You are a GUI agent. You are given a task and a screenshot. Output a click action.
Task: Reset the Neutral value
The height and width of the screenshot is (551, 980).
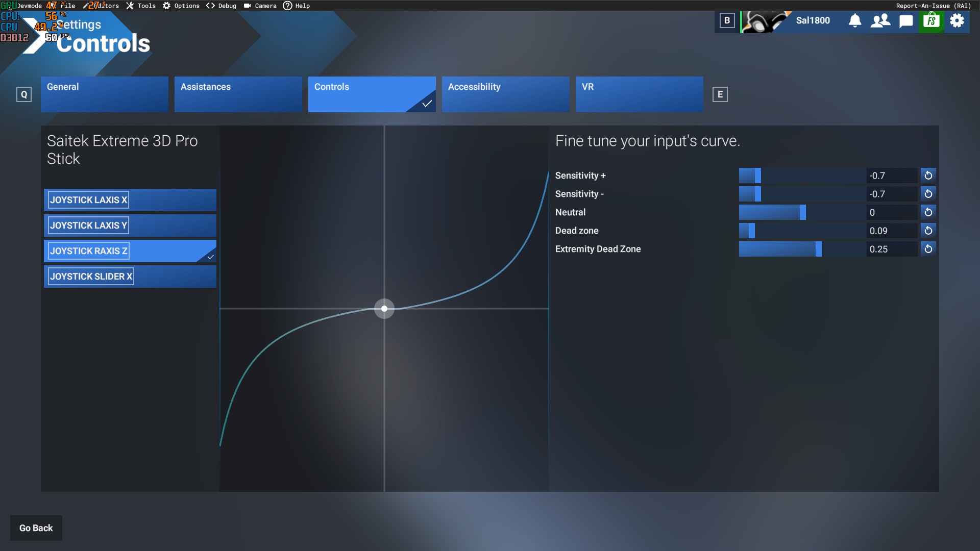click(928, 212)
